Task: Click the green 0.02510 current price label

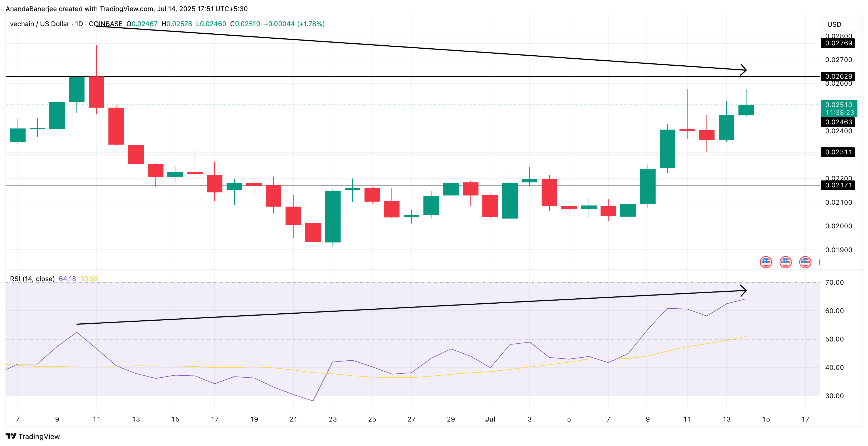Action: (x=838, y=105)
